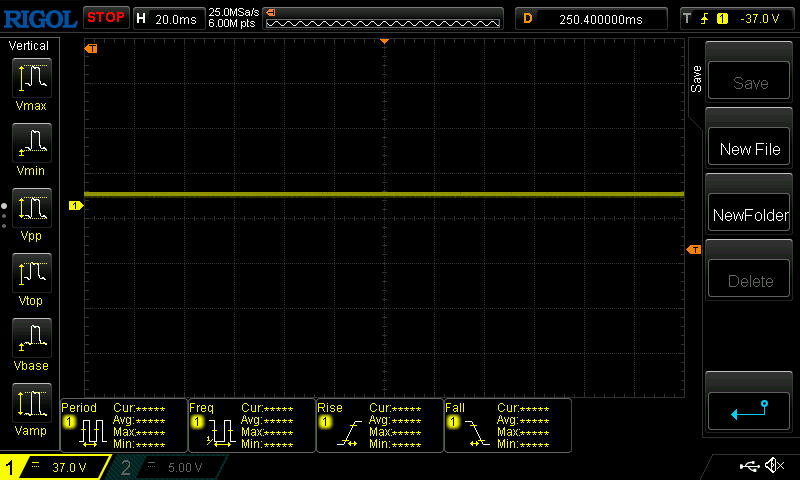Select the Vmax measurement icon
This screenshot has height=480, width=800.
31,78
